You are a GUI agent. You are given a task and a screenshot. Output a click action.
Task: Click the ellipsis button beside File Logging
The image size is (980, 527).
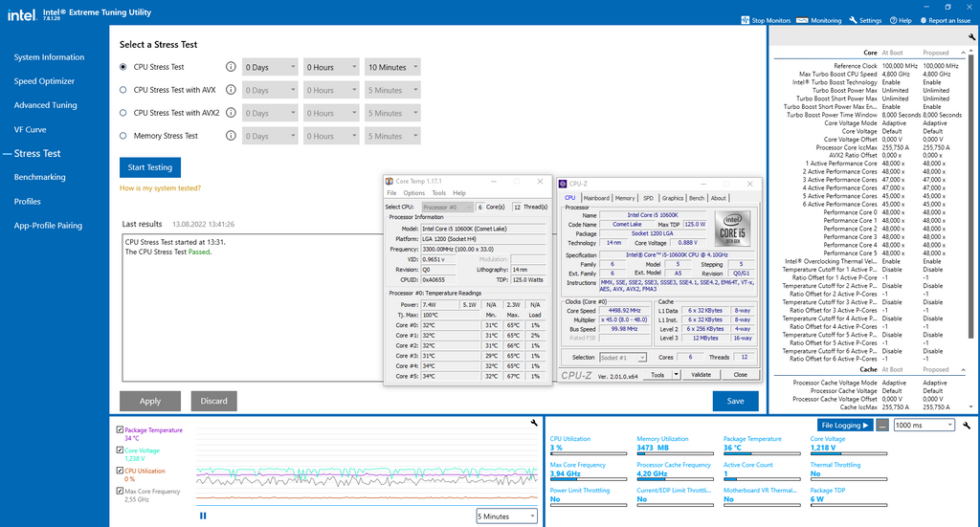coord(881,426)
